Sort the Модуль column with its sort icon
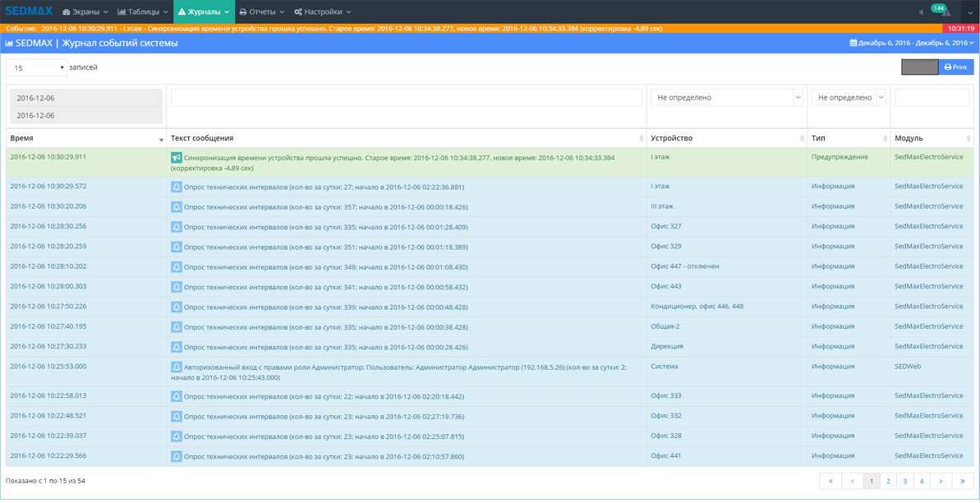 (x=968, y=139)
